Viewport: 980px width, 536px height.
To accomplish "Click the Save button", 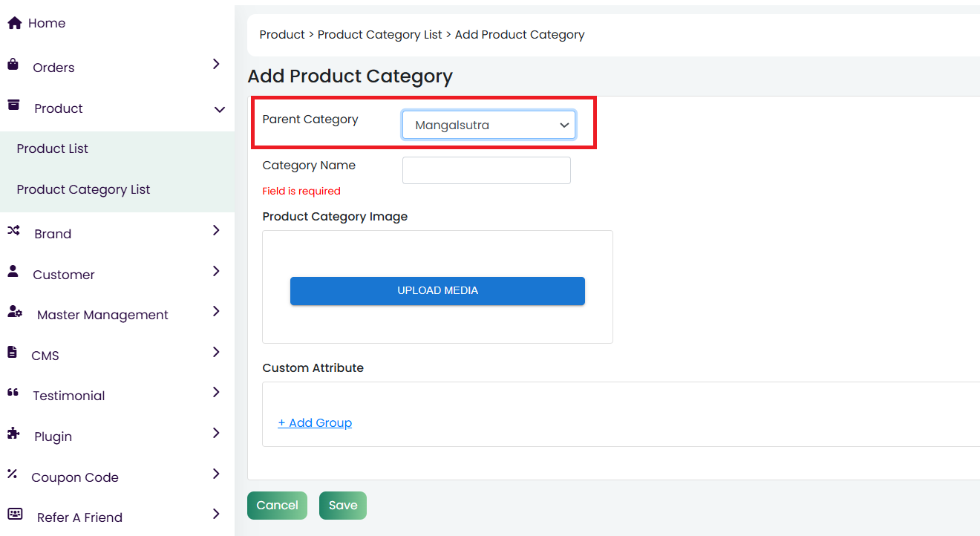I will pos(342,506).
